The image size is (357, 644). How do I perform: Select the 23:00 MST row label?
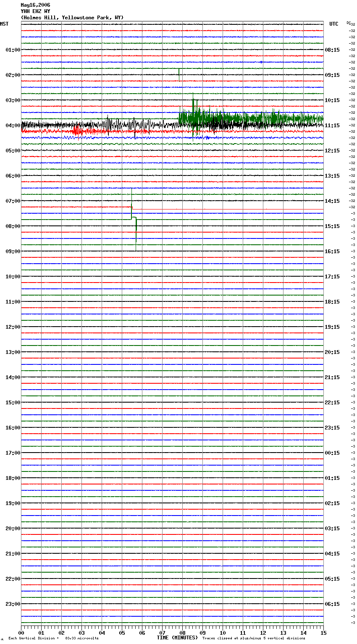pos(13,604)
